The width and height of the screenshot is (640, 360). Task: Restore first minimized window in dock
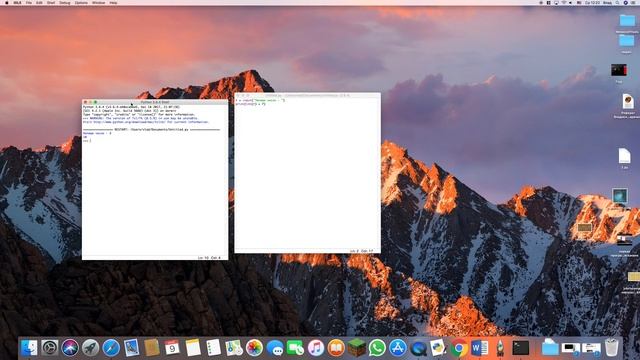pyautogui.click(x=570, y=348)
